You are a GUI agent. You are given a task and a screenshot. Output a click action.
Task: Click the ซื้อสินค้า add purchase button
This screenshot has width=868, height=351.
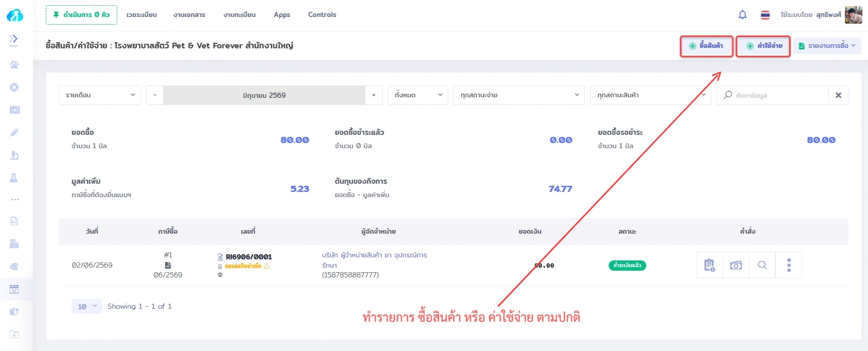tap(706, 46)
